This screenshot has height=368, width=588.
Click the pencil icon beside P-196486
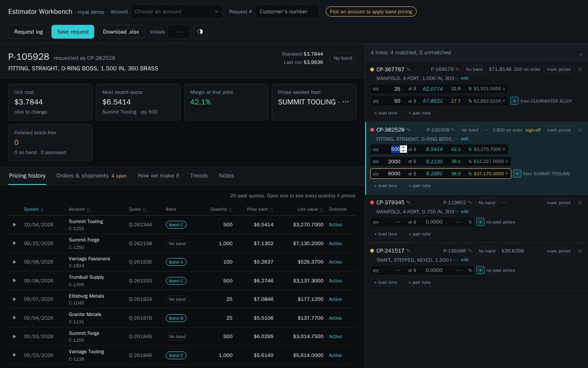point(470,251)
